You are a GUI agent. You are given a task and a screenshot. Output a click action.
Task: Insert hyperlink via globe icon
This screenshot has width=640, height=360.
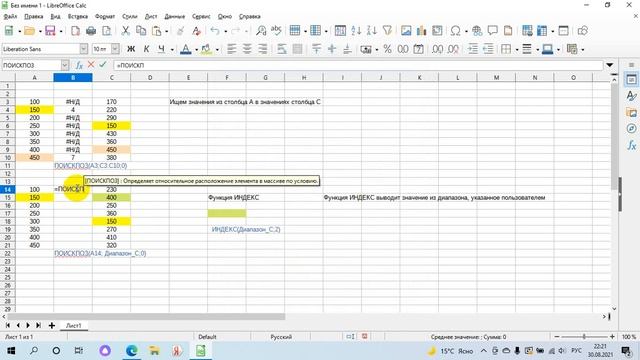[x=477, y=31]
